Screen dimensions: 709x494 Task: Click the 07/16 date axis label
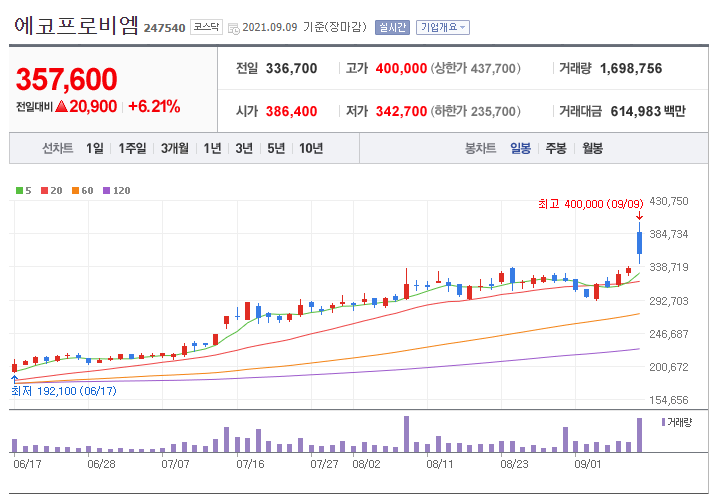click(250, 464)
